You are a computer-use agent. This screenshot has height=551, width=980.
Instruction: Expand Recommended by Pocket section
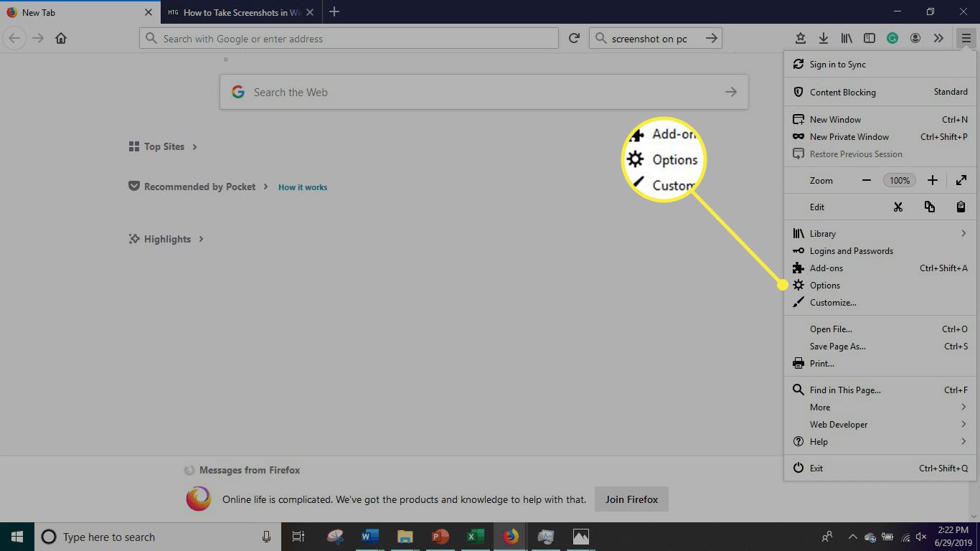click(x=198, y=187)
